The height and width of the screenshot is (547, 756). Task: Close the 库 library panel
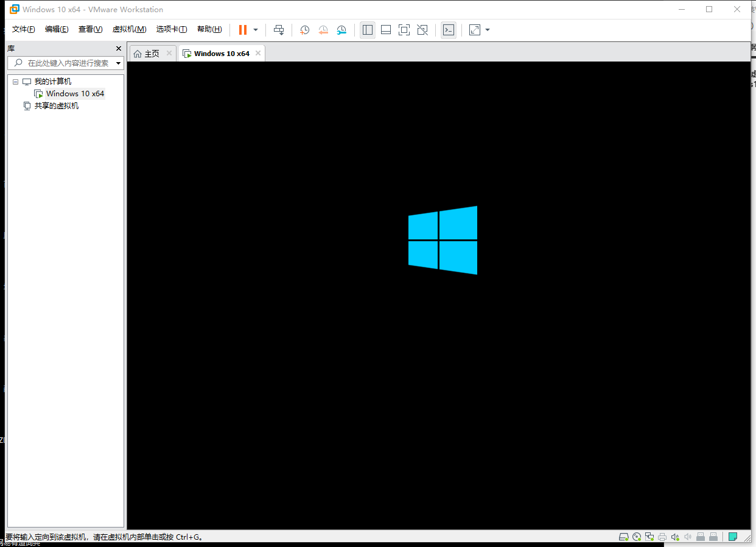coord(119,48)
